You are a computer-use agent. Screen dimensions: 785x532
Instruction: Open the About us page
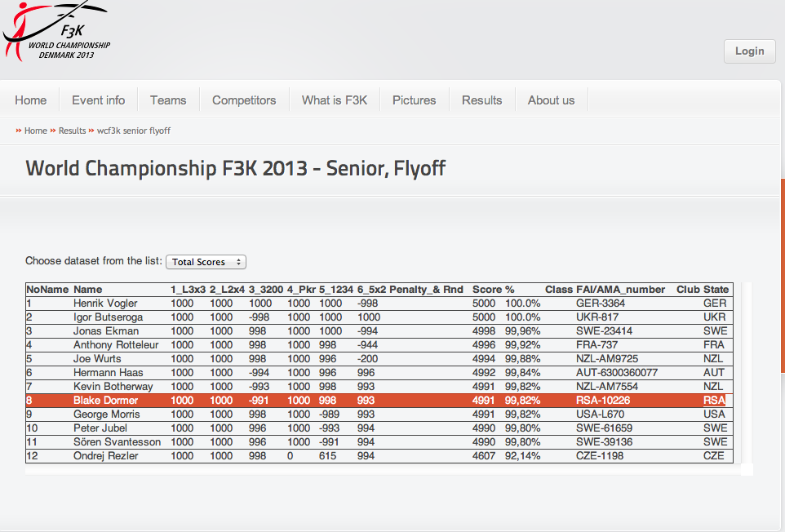(551, 100)
